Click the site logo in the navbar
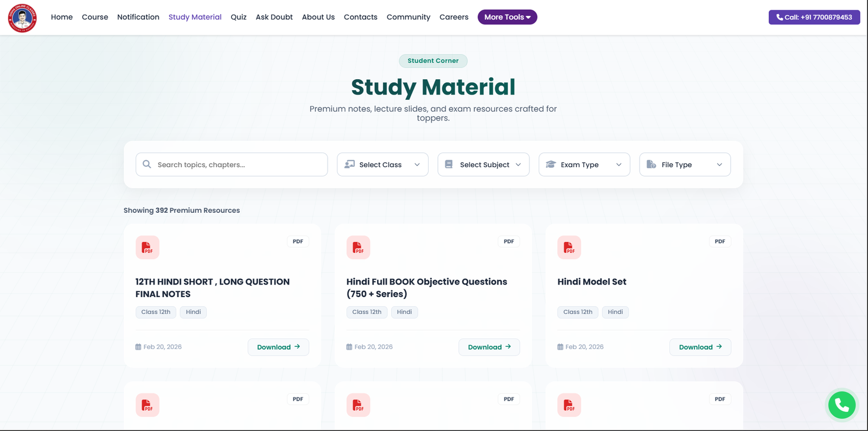868x431 pixels. pyautogui.click(x=22, y=18)
